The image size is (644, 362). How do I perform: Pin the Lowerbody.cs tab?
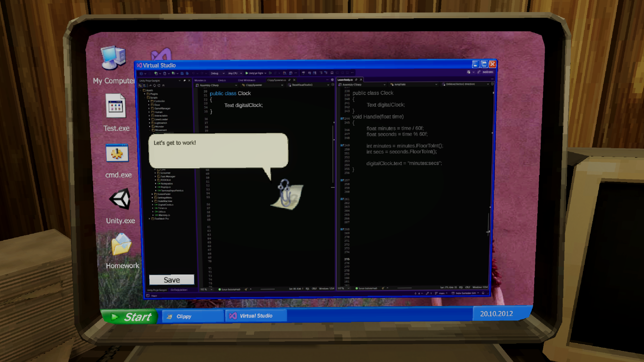click(x=356, y=80)
